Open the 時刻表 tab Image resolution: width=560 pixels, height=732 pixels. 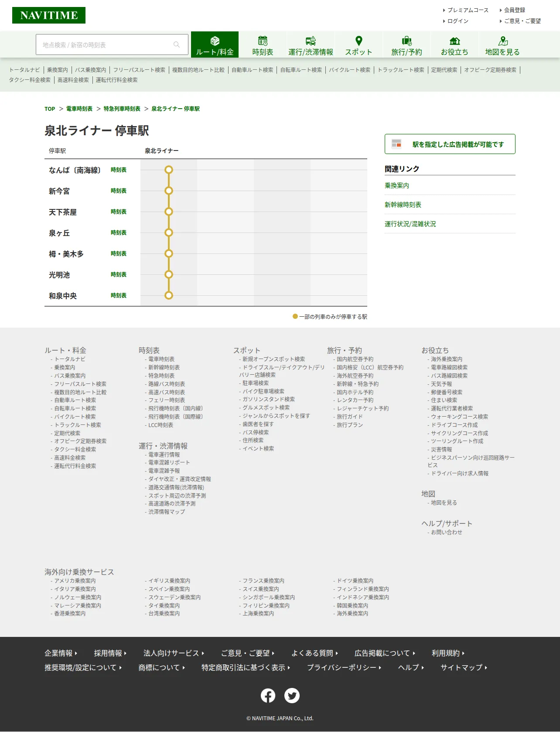click(263, 44)
